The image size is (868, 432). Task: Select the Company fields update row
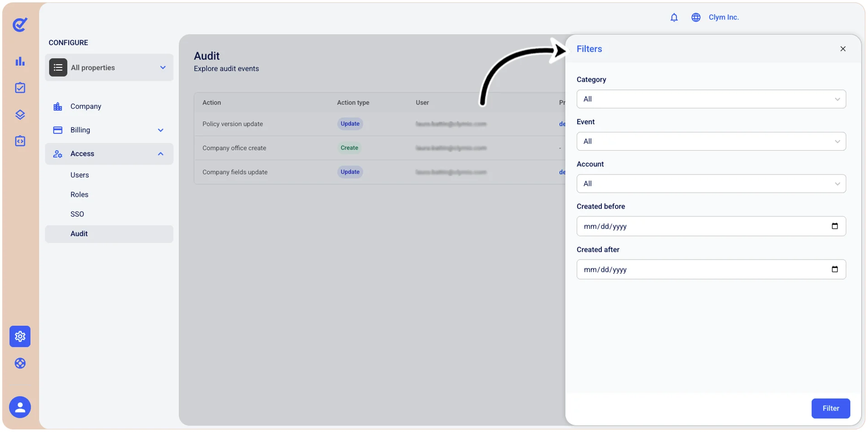tap(380, 172)
